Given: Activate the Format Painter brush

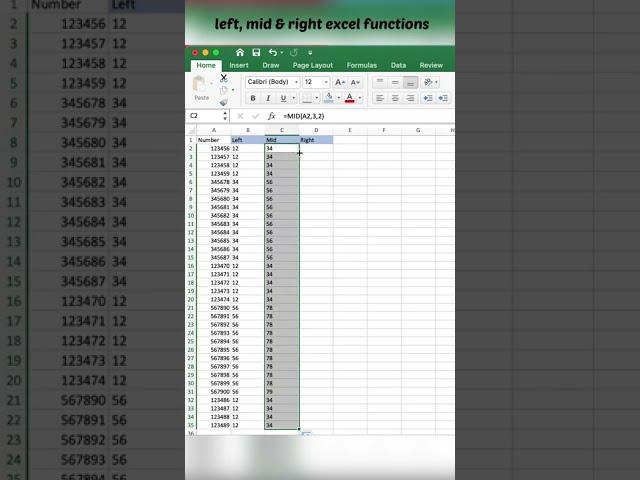Looking at the screenshot, I should pyautogui.click(x=224, y=102).
